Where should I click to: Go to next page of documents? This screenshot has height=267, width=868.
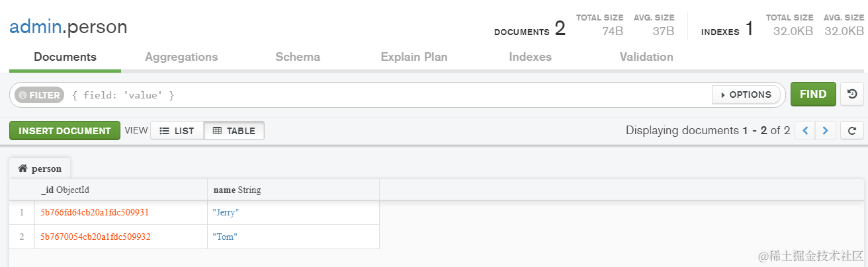(825, 131)
